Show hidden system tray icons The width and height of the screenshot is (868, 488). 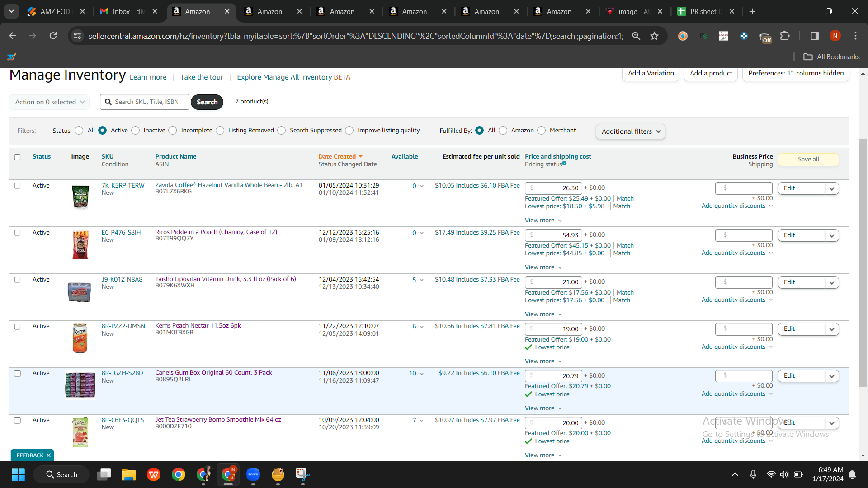tap(735, 474)
